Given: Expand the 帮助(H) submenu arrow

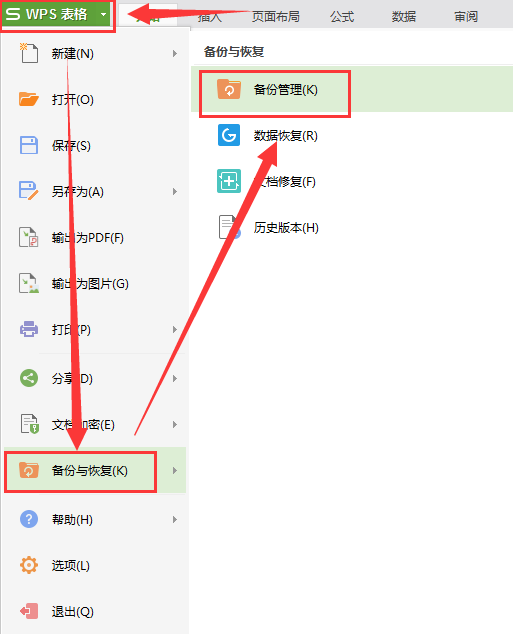Looking at the screenshot, I should (x=175, y=519).
